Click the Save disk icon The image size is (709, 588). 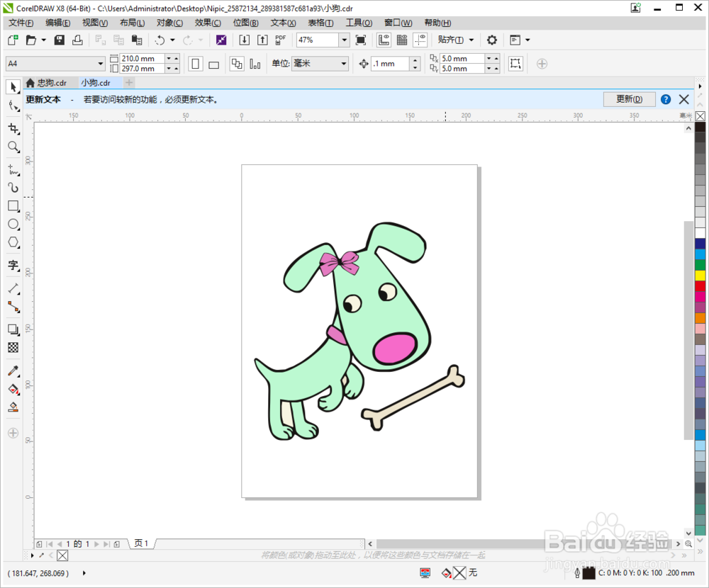pos(60,40)
